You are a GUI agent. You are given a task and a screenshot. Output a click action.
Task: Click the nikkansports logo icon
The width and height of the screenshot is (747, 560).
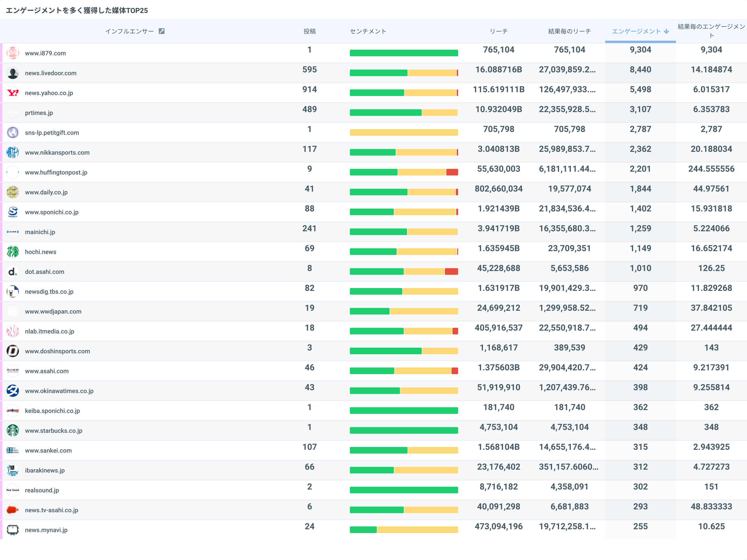click(13, 152)
